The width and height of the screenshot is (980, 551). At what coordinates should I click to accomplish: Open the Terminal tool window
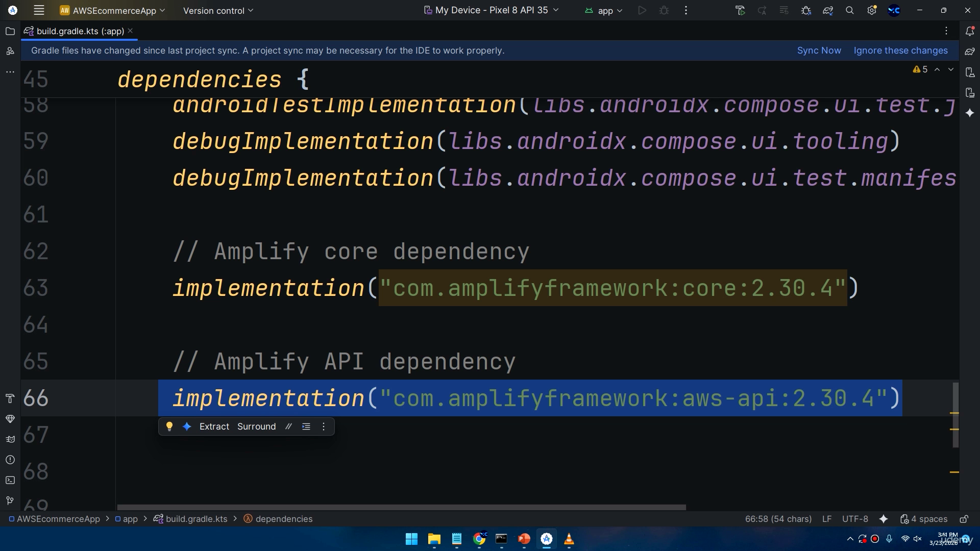10,480
